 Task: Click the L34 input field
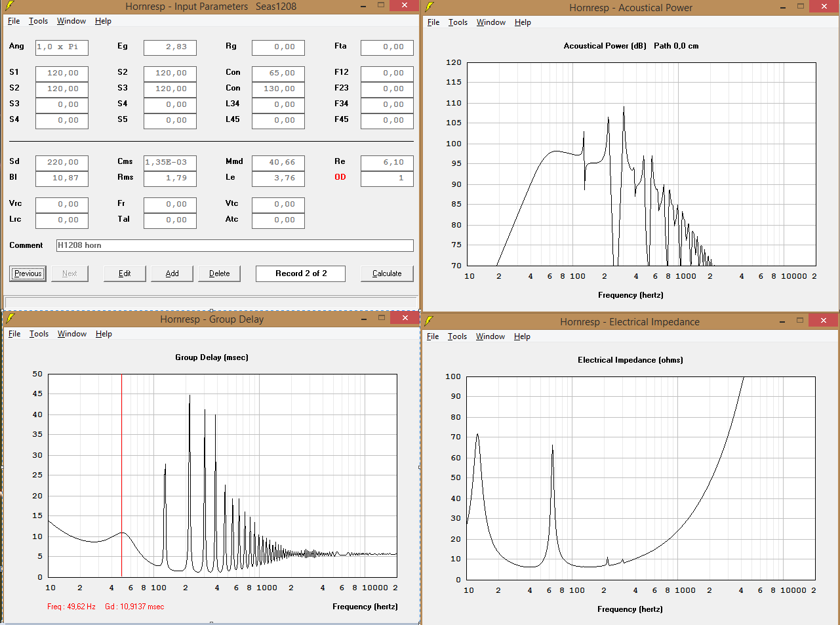(278, 105)
